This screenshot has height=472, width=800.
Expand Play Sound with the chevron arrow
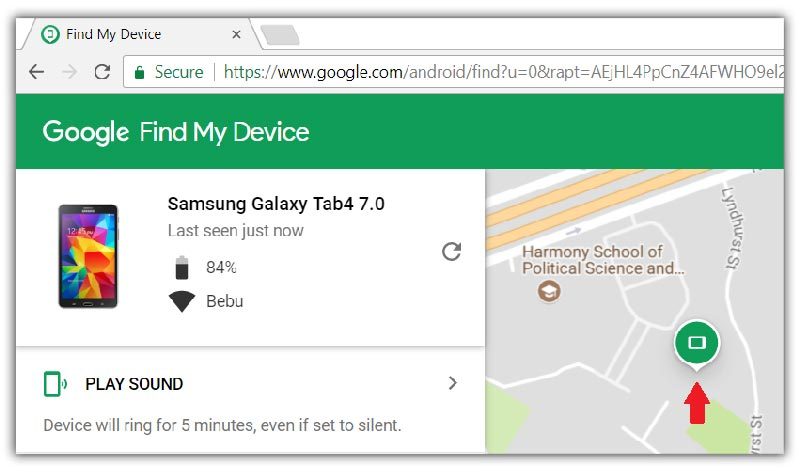point(453,383)
